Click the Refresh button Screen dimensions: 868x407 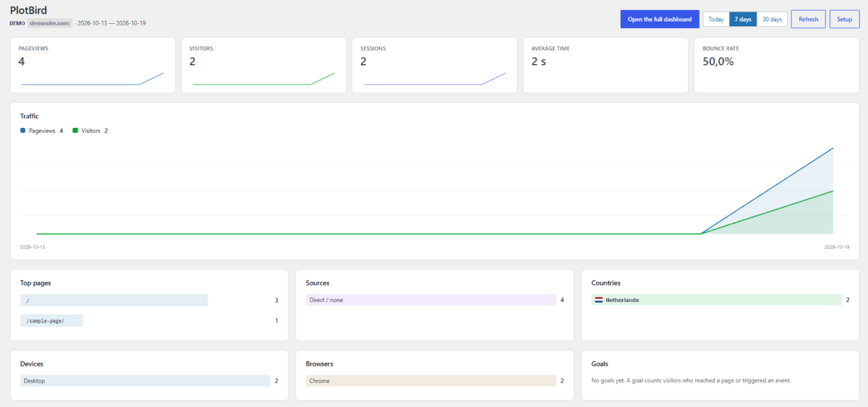click(808, 20)
